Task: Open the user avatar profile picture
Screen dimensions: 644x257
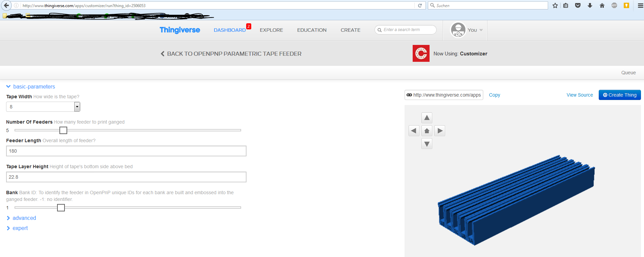Action: [458, 30]
